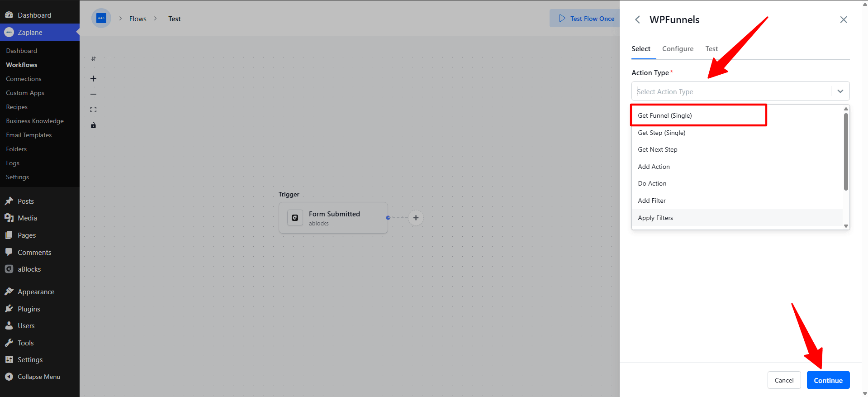Click the dropdown scroll down arrow
The width and height of the screenshot is (868, 397).
pos(846,226)
